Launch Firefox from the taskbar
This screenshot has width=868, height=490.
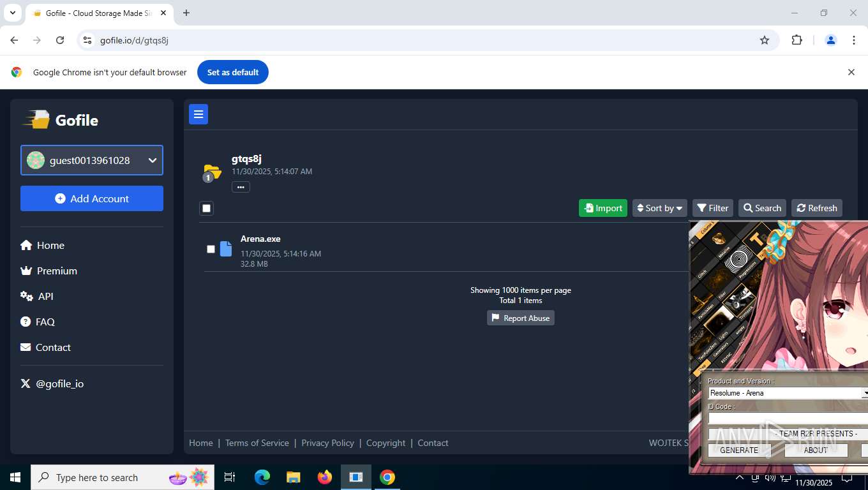[325, 477]
